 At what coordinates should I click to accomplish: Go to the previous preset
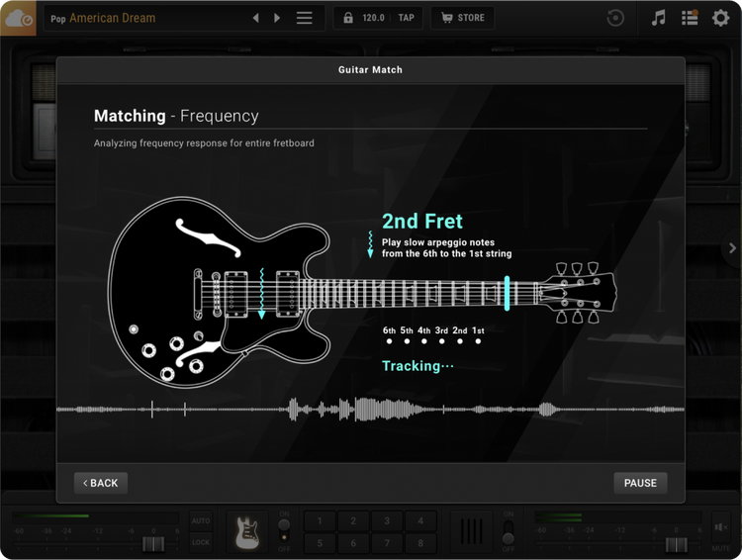256,18
